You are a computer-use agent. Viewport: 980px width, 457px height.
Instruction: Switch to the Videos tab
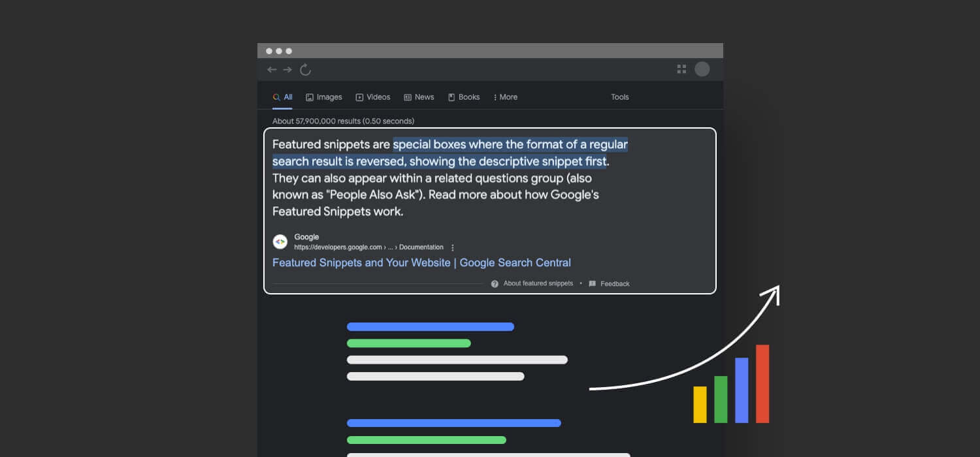372,97
